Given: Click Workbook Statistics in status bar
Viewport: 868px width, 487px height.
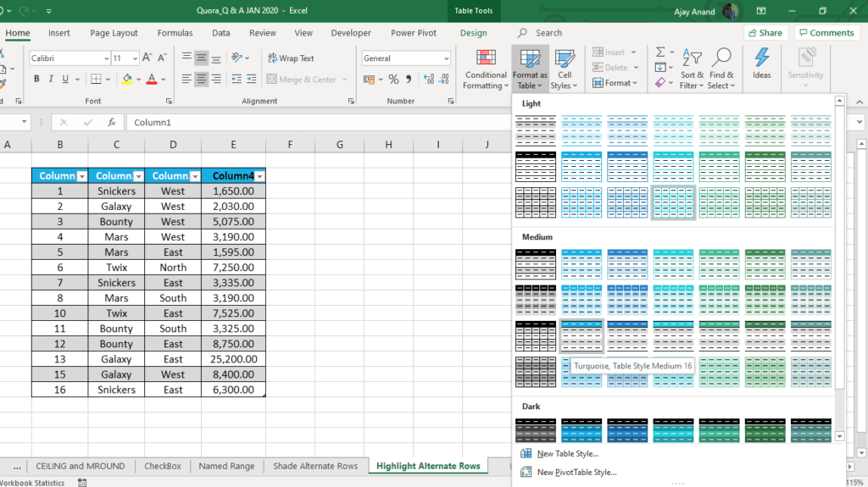Looking at the screenshot, I should 32,483.
